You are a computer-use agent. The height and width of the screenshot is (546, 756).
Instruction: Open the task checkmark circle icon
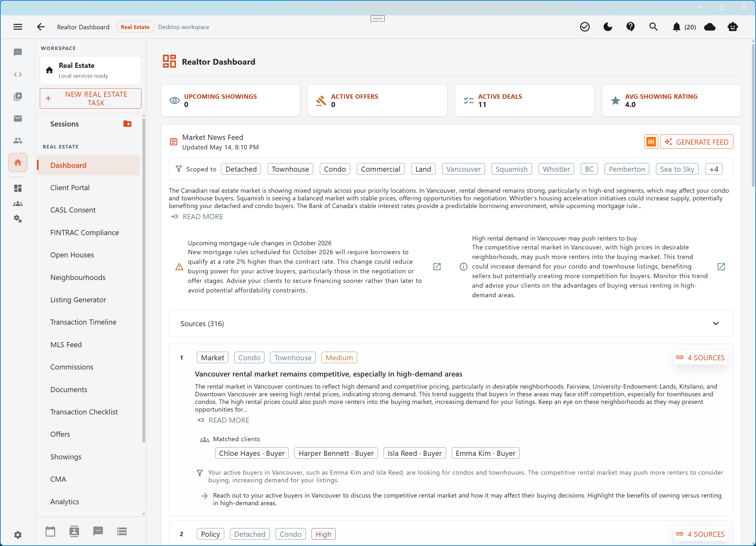click(585, 27)
